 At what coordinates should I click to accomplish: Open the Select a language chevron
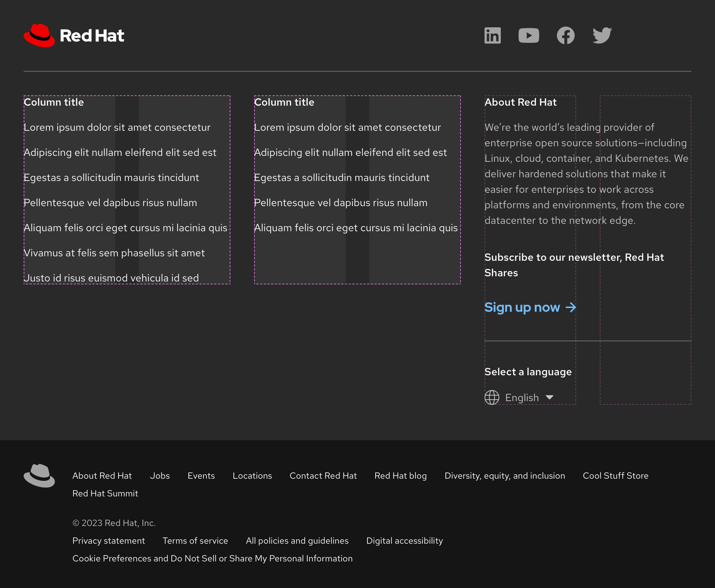(551, 398)
